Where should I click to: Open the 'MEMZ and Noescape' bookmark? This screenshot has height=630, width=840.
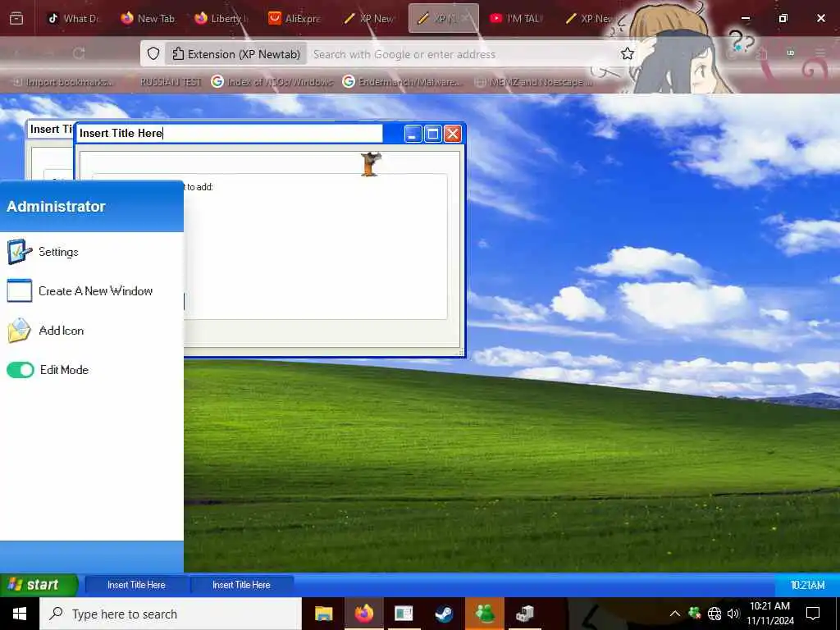point(535,82)
